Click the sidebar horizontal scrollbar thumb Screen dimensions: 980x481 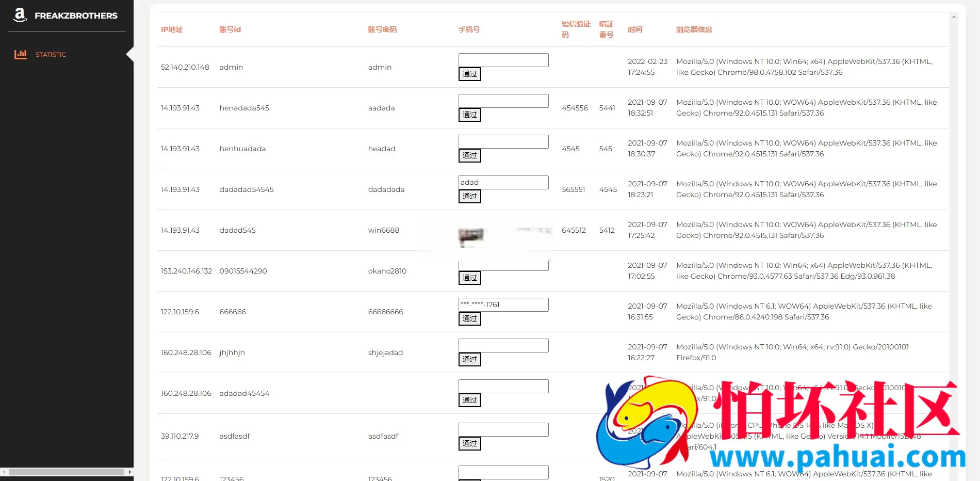click(x=66, y=472)
